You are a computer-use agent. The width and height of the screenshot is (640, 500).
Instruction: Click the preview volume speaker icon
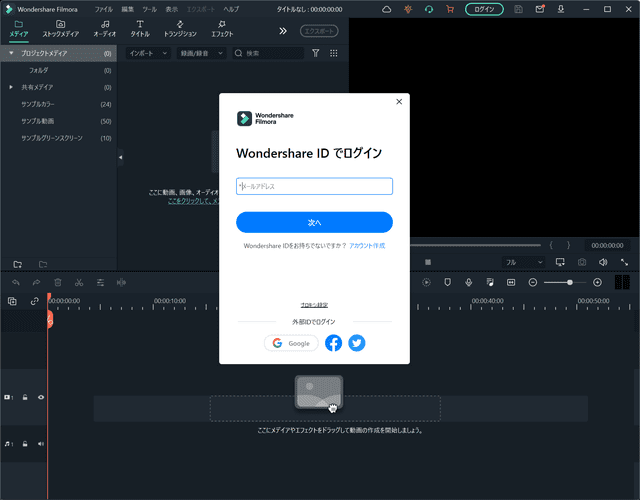coord(603,262)
